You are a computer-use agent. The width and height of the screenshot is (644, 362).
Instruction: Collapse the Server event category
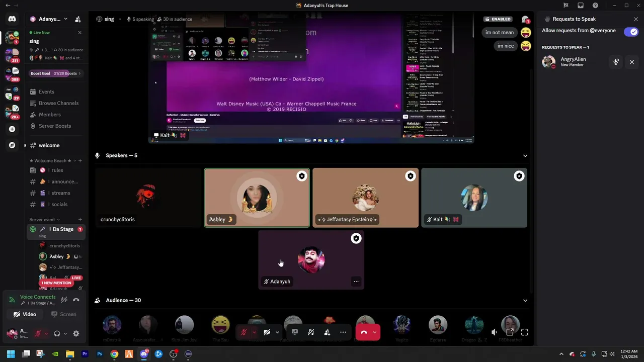[44, 220]
